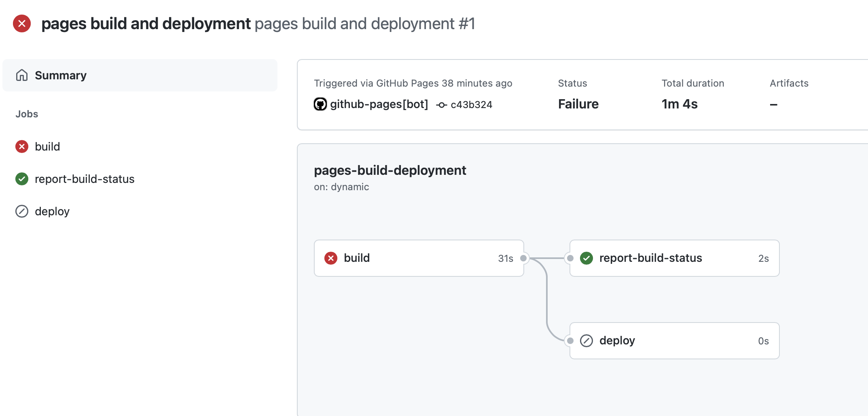Click the github-pages[bot] author link

(379, 104)
